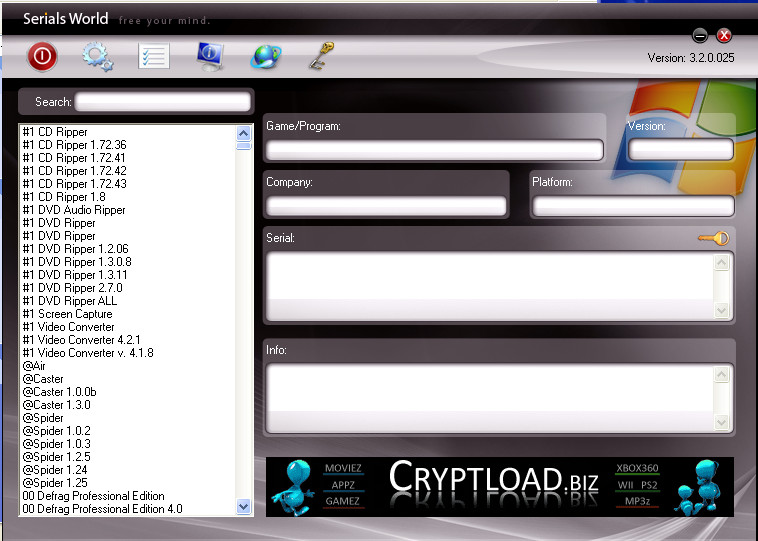
Task: Click Info box scroll-up arrow
Action: click(721, 375)
